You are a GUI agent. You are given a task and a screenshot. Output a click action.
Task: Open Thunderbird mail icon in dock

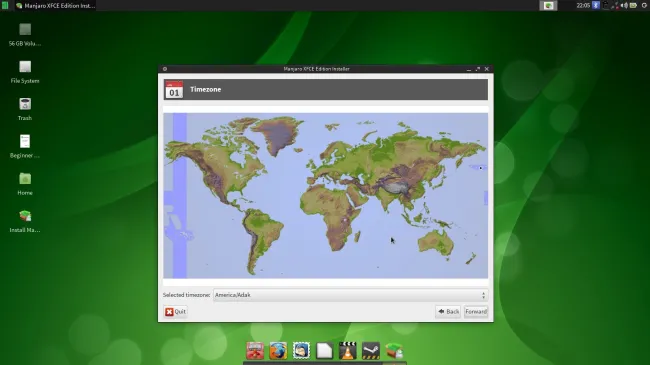coord(301,350)
